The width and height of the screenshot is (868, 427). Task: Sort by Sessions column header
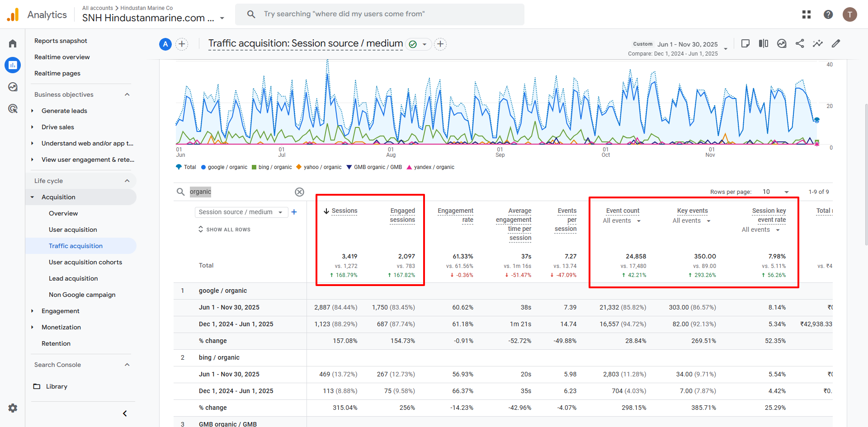344,211
